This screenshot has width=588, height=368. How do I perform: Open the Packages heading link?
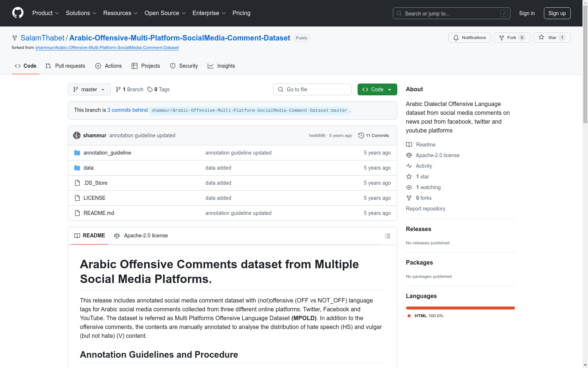[419, 262]
